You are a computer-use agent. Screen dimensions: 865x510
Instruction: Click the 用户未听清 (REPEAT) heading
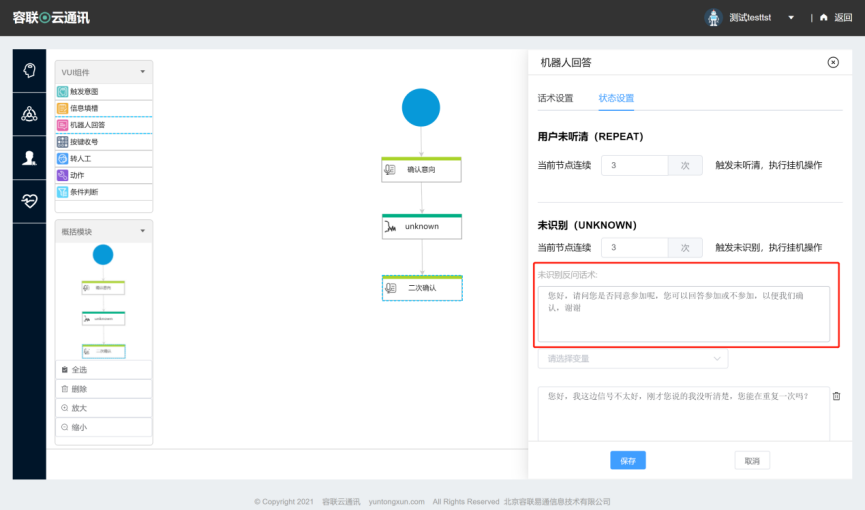[x=590, y=136]
